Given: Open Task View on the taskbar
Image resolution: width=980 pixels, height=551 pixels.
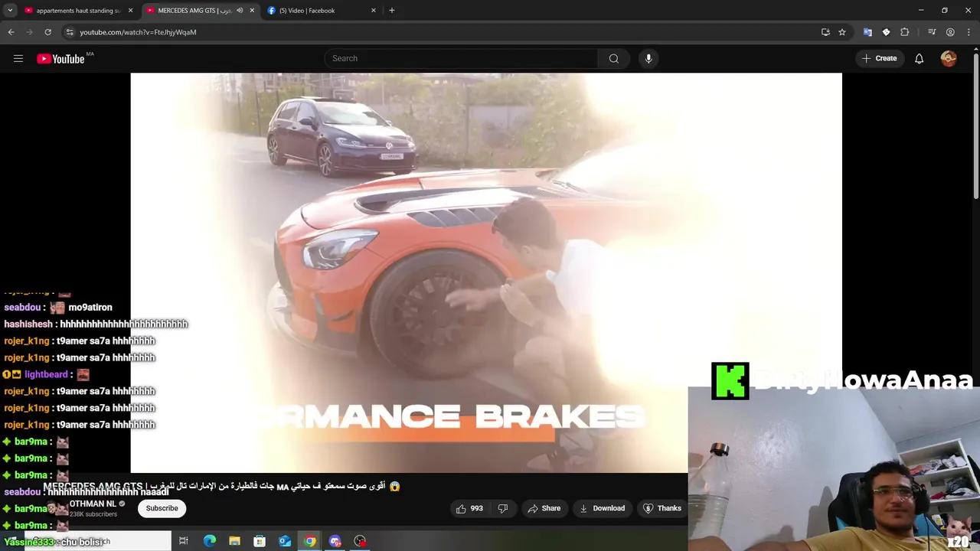Looking at the screenshot, I should [x=184, y=541].
